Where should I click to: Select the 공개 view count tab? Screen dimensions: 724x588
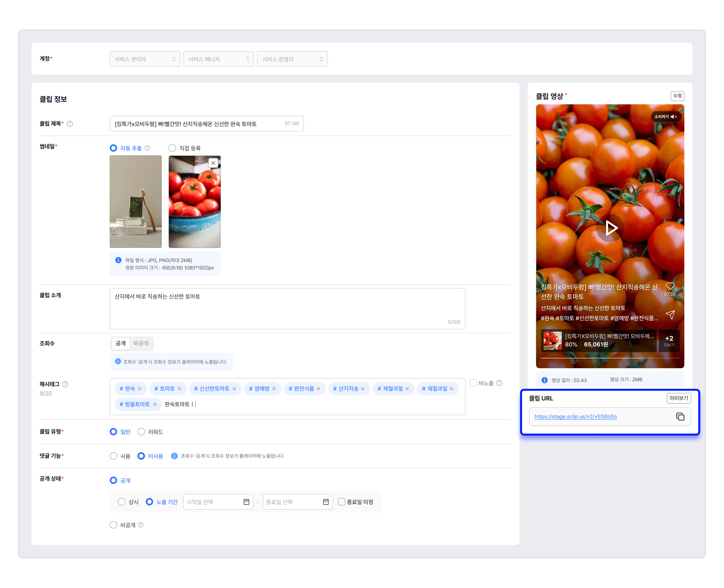[x=121, y=343]
